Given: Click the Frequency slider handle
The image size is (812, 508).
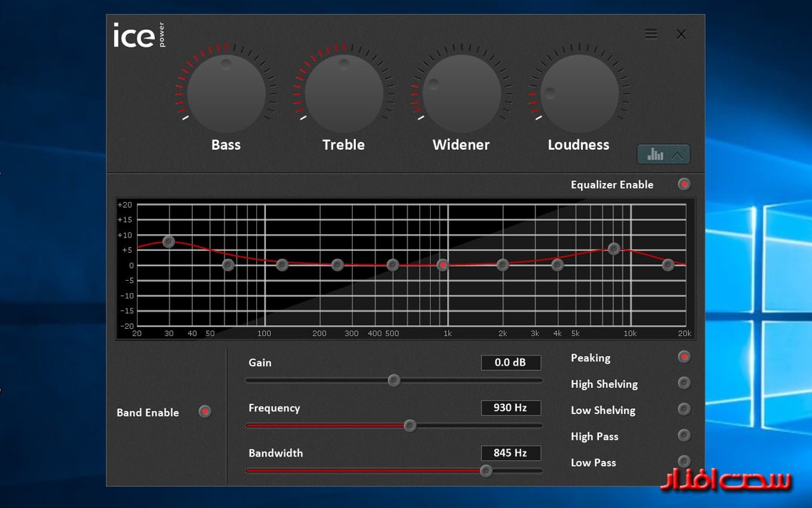Looking at the screenshot, I should click(x=410, y=425).
